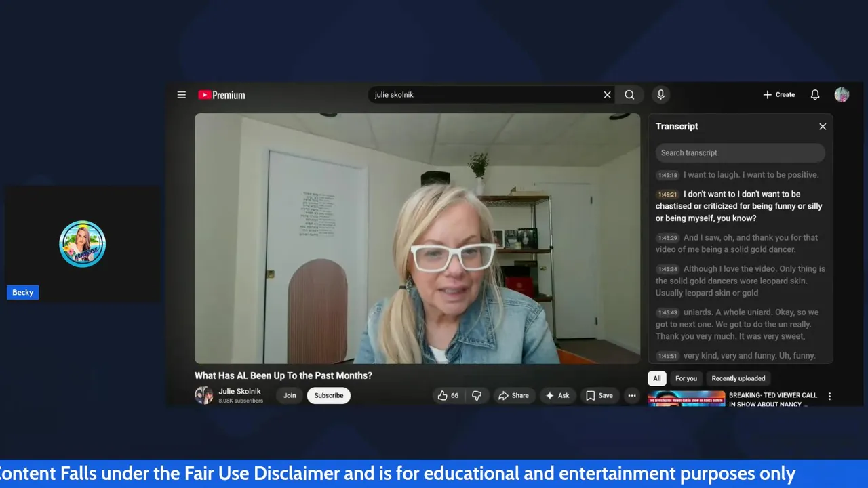Select the All filter chip
868x488 pixels.
point(657,378)
